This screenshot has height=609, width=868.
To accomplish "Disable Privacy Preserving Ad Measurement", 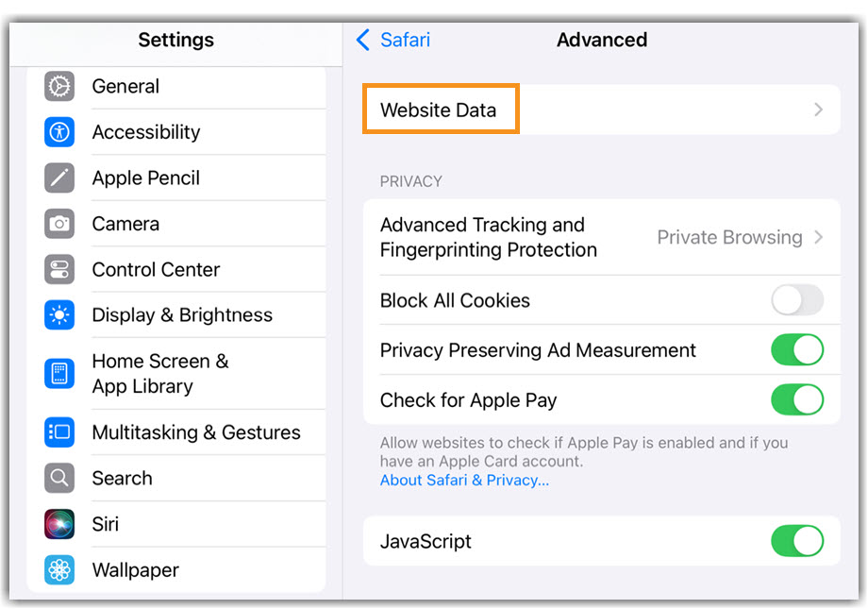I will click(797, 350).
